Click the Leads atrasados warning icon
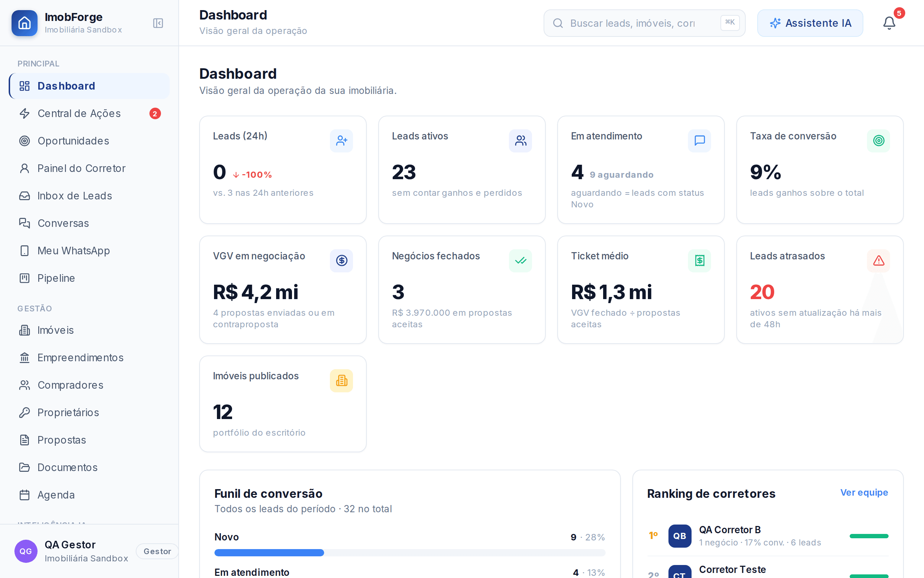 (879, 261)
